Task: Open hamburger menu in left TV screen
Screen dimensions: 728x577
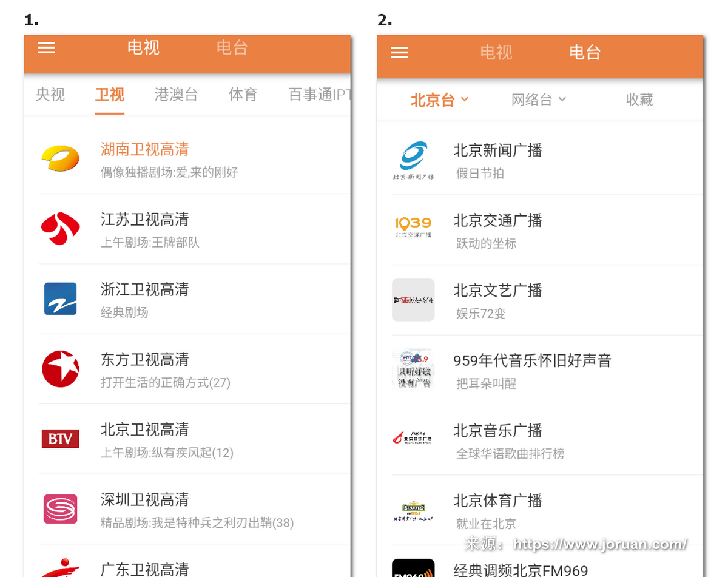Action: 47,48
